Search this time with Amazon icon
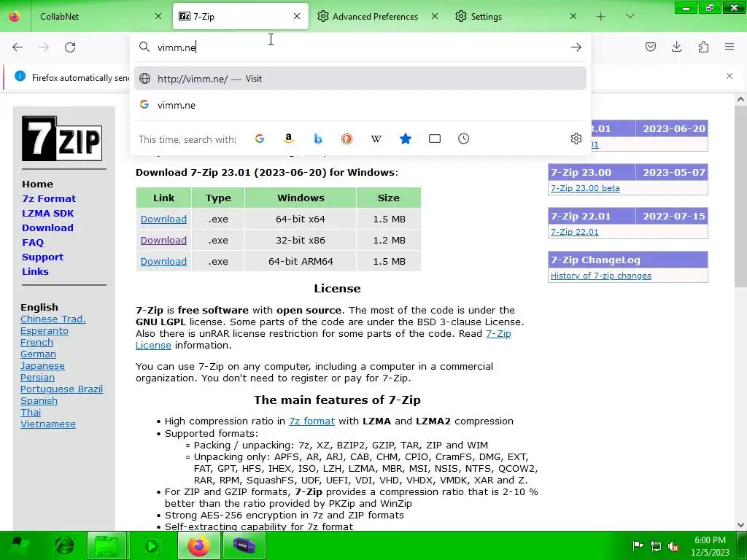 tap(289, 139)
